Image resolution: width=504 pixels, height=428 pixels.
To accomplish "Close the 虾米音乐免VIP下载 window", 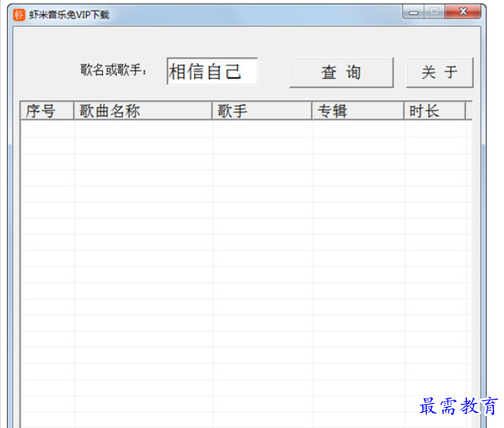I will pyautogui.click(x=463, y=12).
